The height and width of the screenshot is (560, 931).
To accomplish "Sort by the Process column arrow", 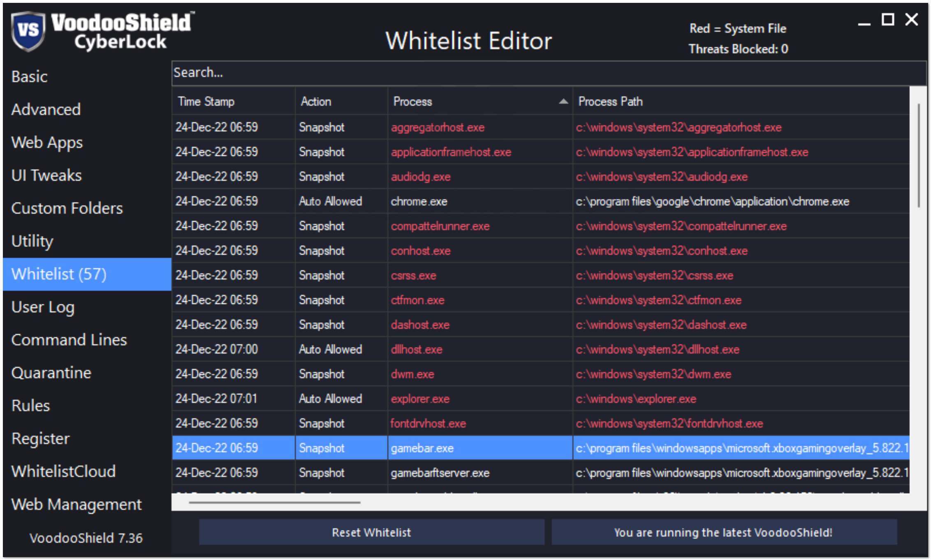I will tap(563, 102).
